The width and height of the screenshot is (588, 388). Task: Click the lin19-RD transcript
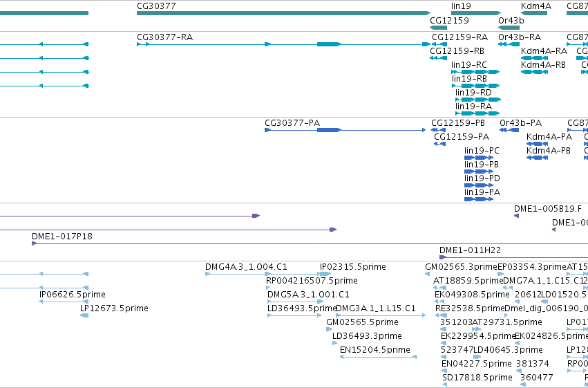(x=478, y=100)
